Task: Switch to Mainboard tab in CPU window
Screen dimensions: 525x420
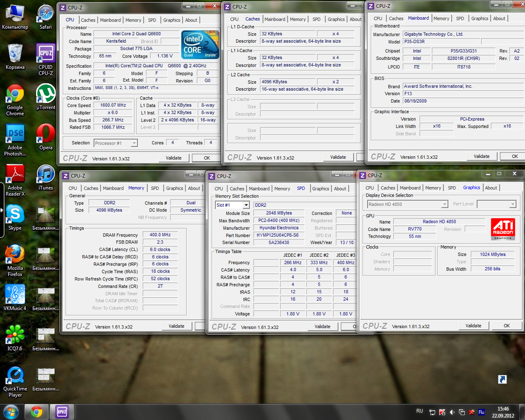Action: pyautogui.click(x=110, y=20)
